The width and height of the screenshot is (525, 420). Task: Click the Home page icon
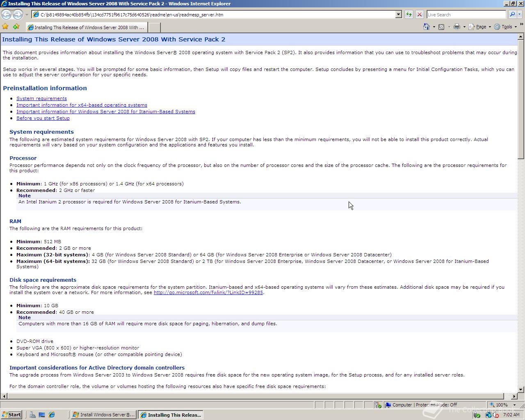[427, 27]
